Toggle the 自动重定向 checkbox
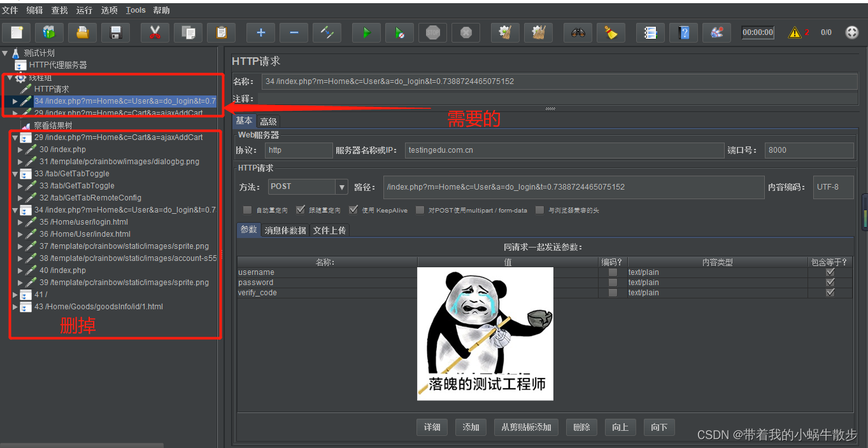This screenshot has width=868, height=448. [x=247, y=210]
